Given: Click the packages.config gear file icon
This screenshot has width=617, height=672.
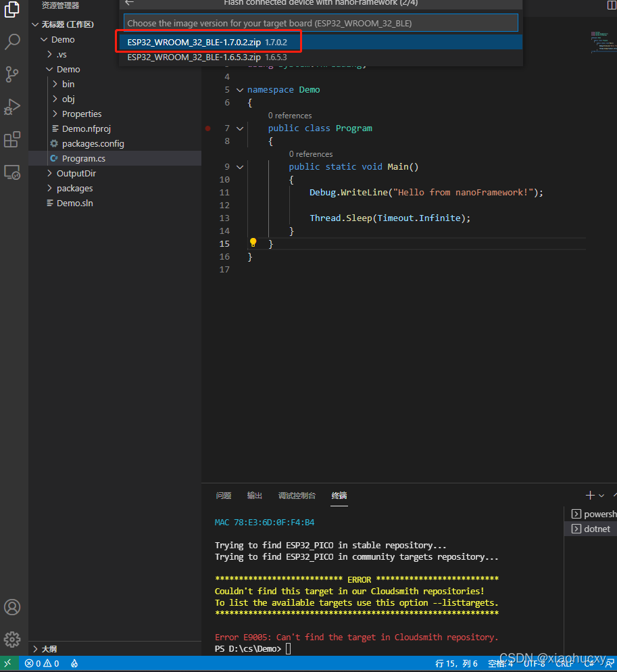Looking at the screenshot, I should (x=54, y=143).
